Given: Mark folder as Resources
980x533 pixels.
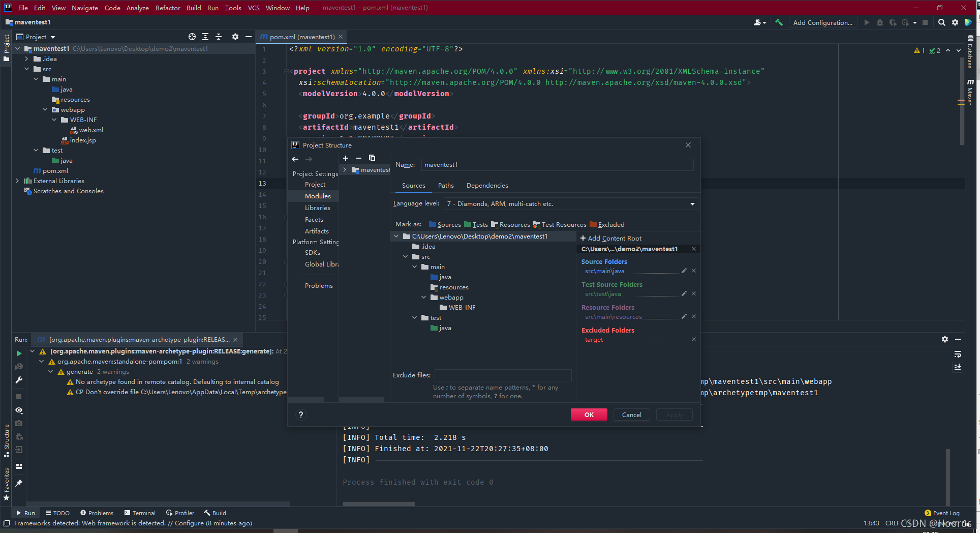Looking at the screenshot, I should pyautogui.click(x=510, y=224).
